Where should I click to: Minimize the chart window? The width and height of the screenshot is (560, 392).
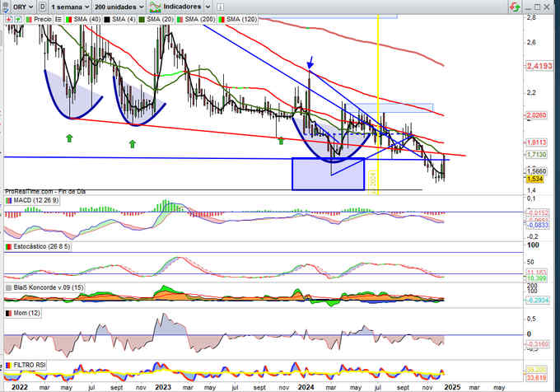tap(528, 8)
